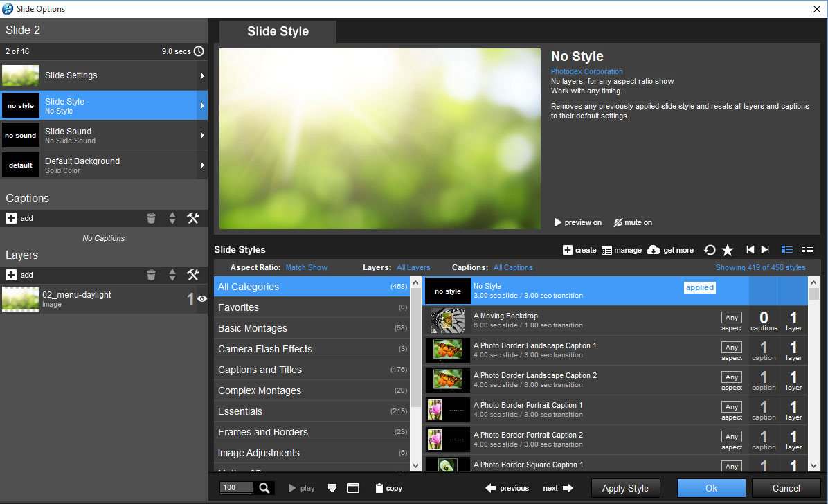Toggle visibility eye for 02_menu-daylight layer
Image resolution: width=828 pixels, height=504 pixels.
[201, 299]
